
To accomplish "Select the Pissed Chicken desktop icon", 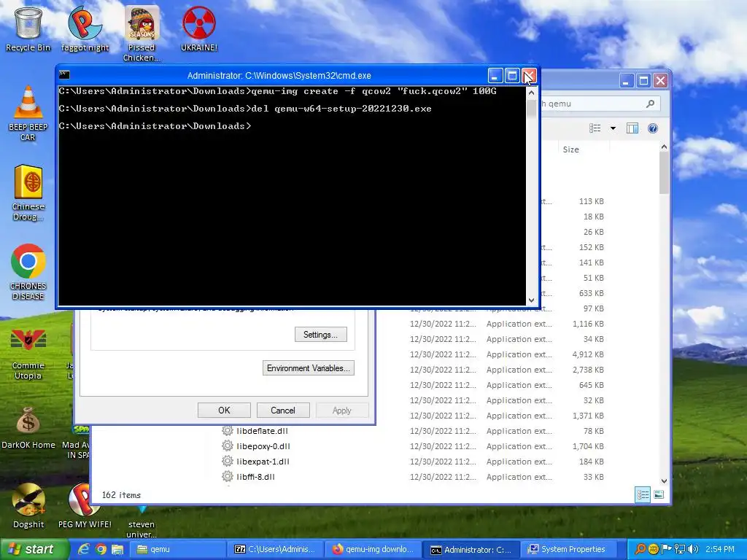I will pyautogui.click(x=142, y=34).
